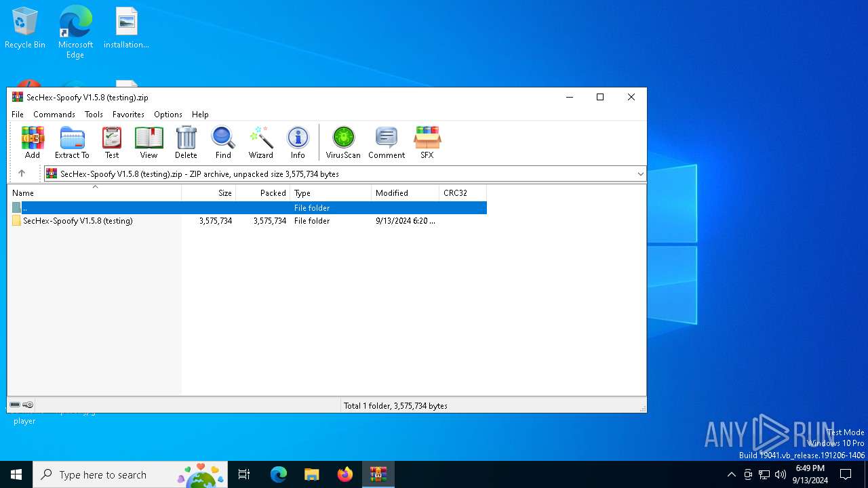Click modified date 9/13/2024 6:20 cell
The height and width of the screenshot is (488, 868).
coord(406,221)
